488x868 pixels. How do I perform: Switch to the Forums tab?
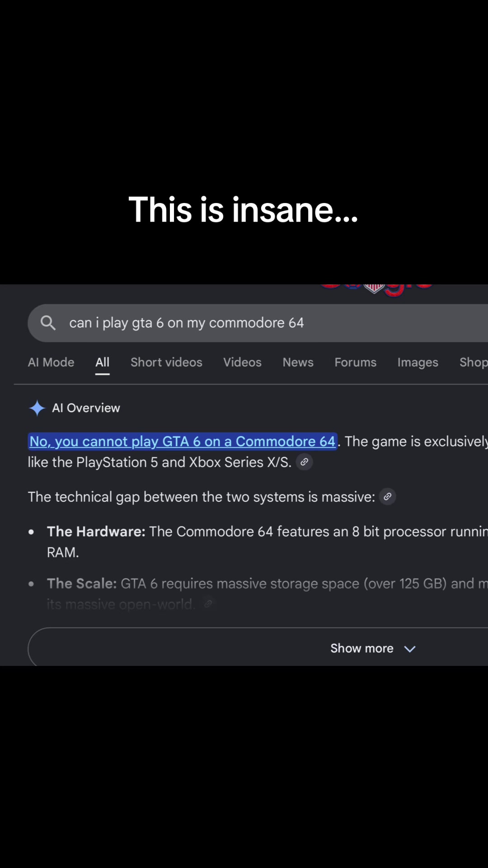(x=355, y=362)
